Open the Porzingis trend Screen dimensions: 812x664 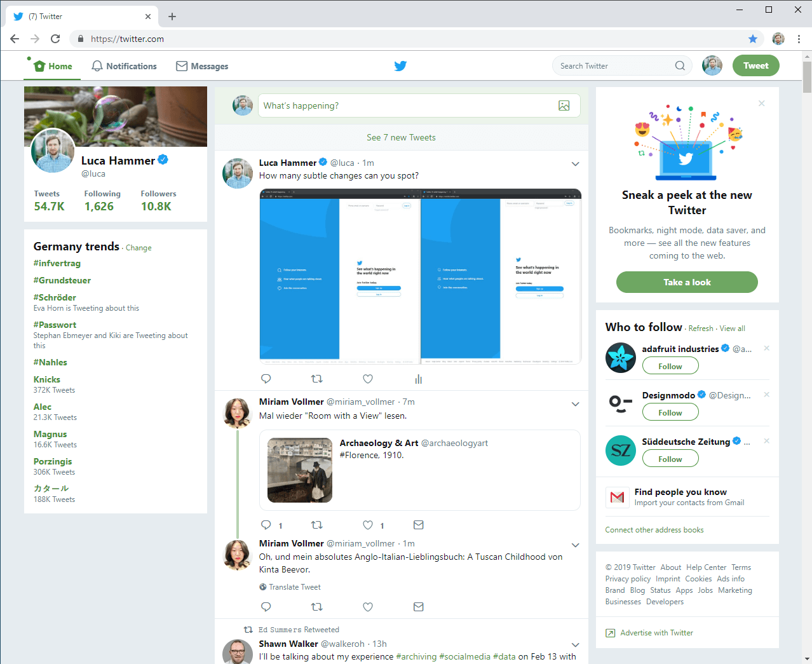(53, 461)
